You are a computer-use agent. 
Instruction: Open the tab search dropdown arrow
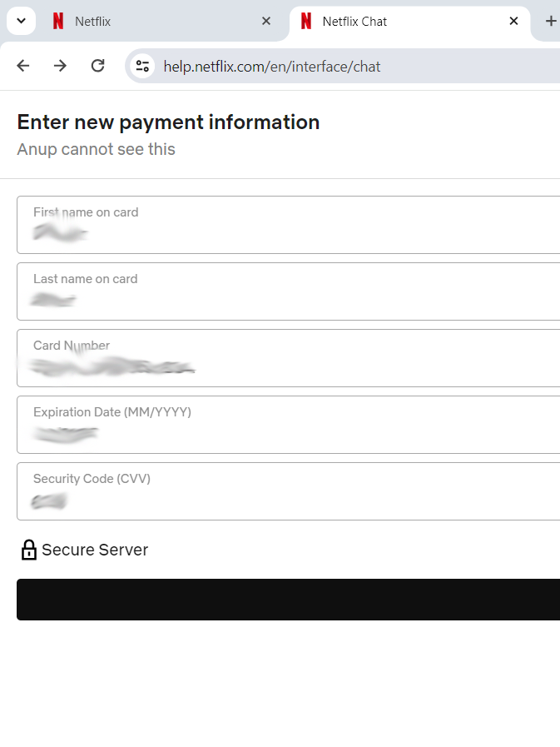pyautogui.click(x=21, y=21)
